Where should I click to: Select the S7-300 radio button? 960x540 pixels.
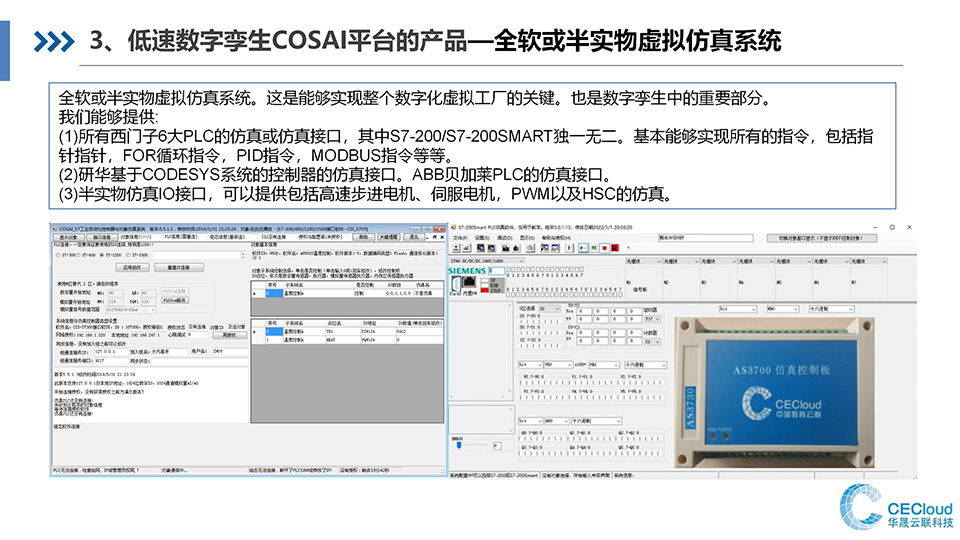tap(56, 255)
